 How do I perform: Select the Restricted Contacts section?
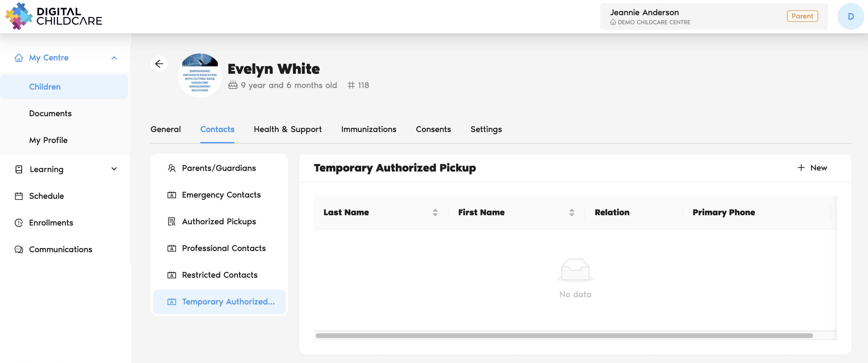219,275
